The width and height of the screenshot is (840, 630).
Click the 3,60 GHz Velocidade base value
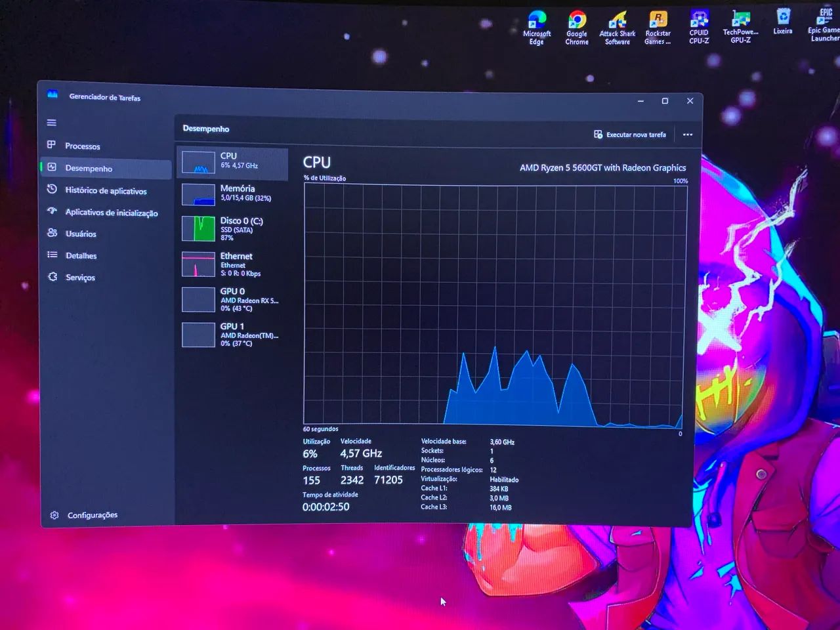tap(502, 442)
